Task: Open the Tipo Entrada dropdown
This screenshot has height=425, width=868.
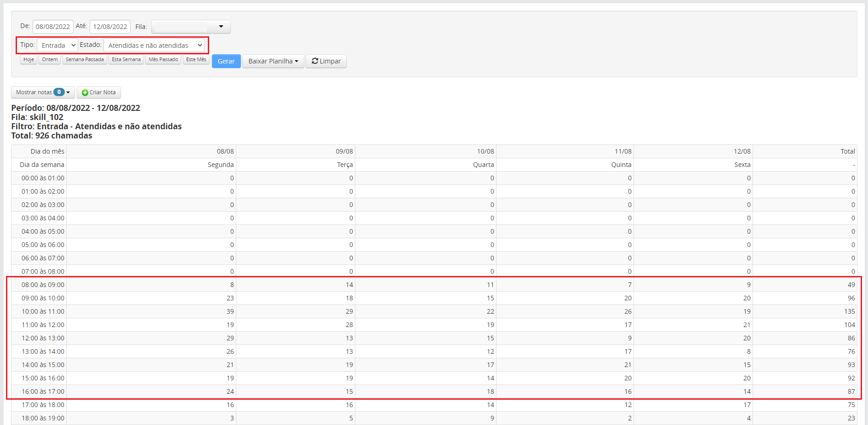Action: [x=57, y=45]
